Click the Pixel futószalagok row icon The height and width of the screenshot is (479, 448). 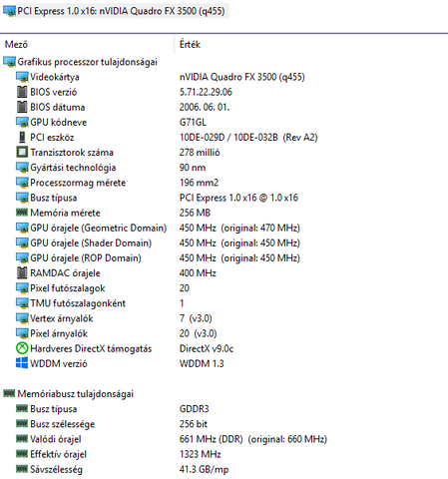click(22, 288)
